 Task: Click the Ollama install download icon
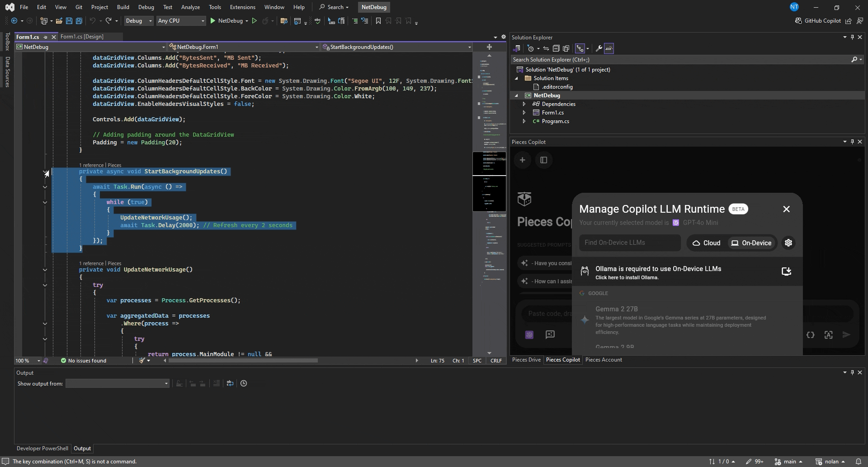coord(786,271)
